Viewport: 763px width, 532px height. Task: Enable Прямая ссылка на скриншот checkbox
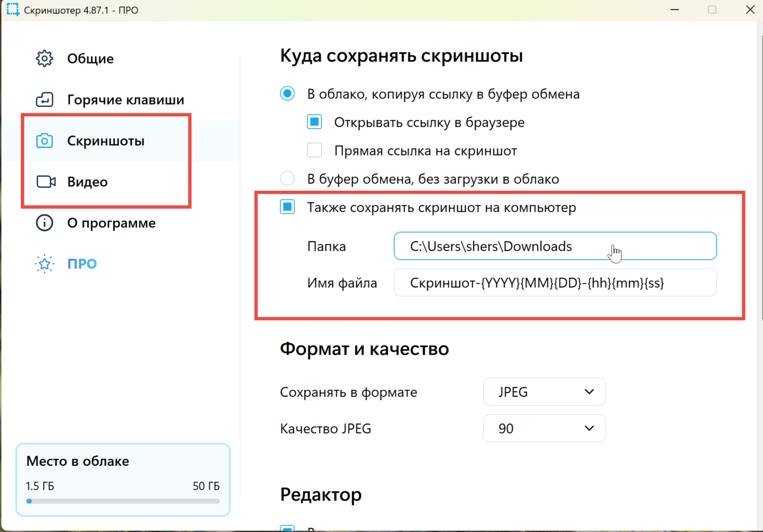(314, 150)
